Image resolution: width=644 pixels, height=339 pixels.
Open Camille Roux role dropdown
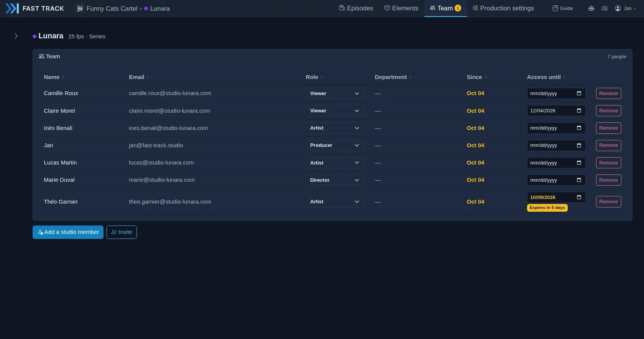tap(335, 94)
